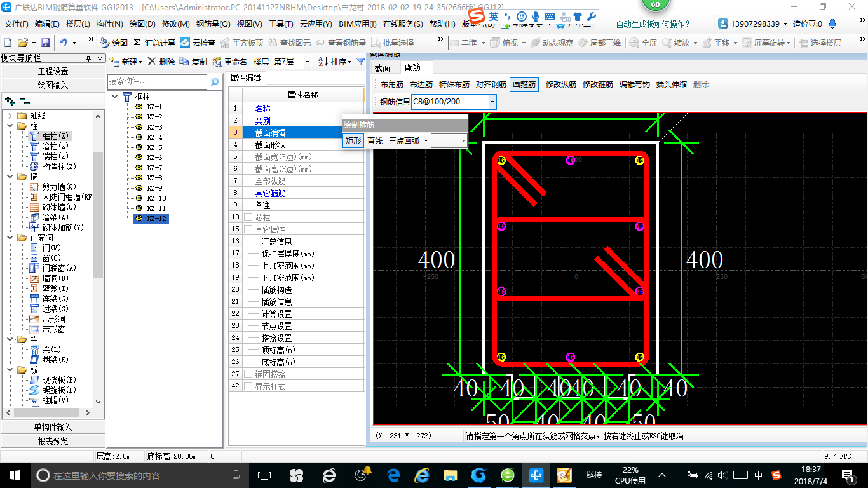The image size is (868, 488).
Task: Click the open folder icon
Action: tap(22, 43)
